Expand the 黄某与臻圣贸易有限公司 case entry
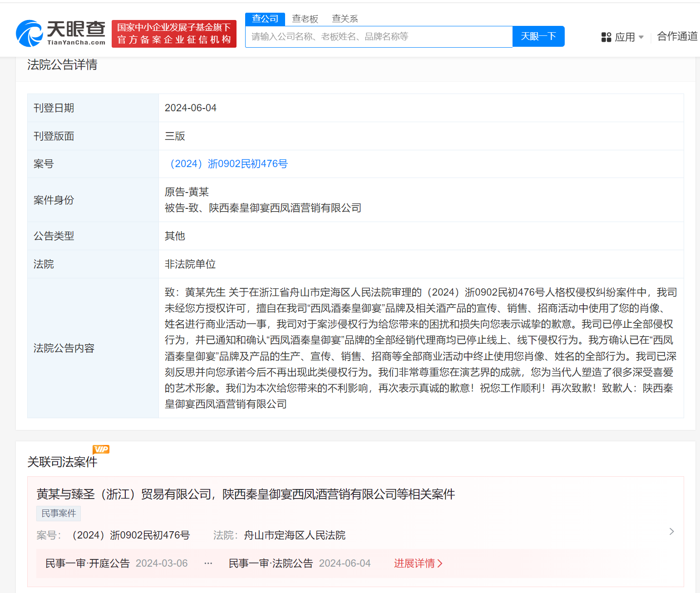This screenshot has width=700, height=593. pos(245,494)
